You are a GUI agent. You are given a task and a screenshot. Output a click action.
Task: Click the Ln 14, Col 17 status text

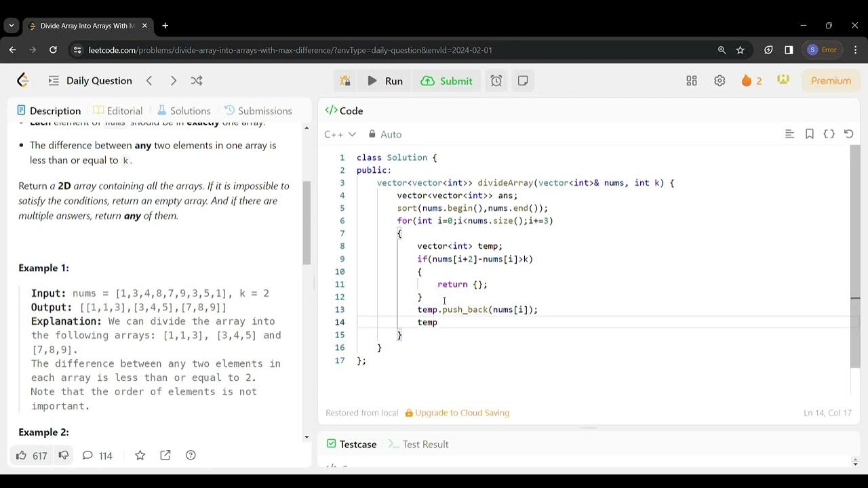coord(827,413)
